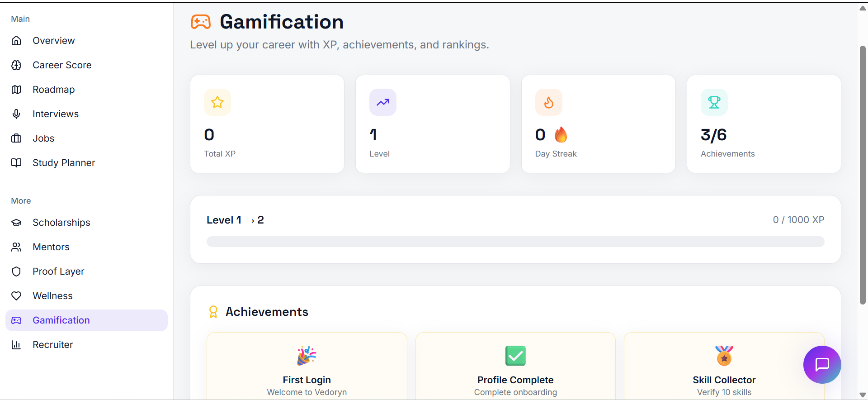Click the Mentors people icon

click(16, 247)
